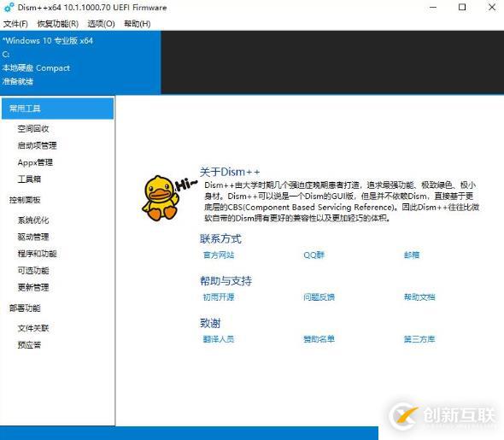Open the 初雨开源 link
Screen dimensions: 504x440
click(x=219, y=297)
